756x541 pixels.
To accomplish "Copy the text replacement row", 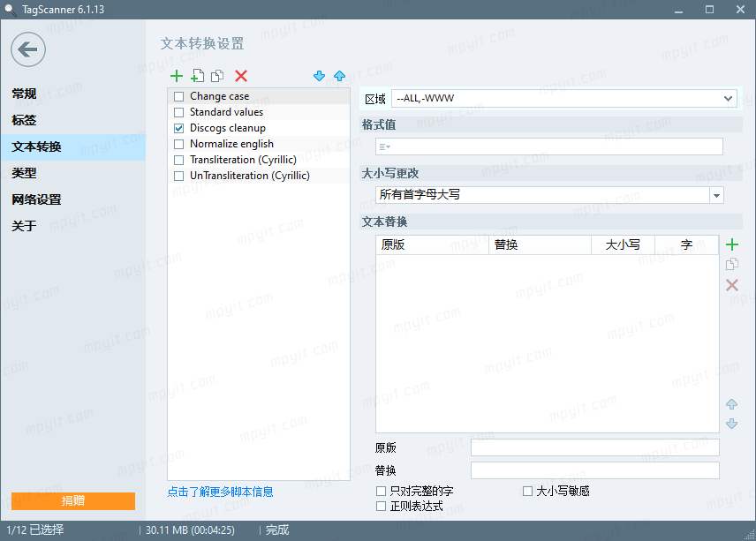I will point(732,264).
